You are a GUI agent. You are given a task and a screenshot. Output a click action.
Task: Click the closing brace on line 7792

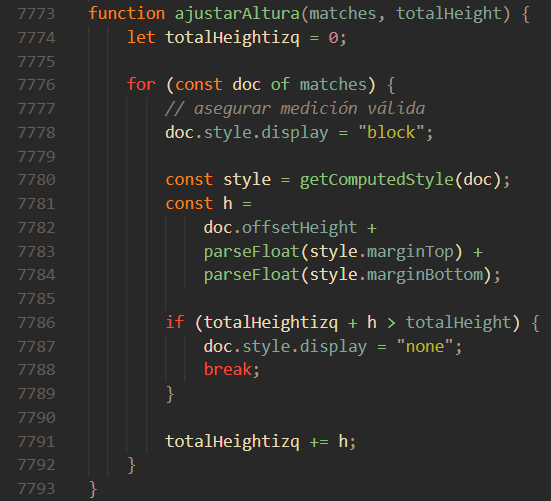tap(131, 465)
